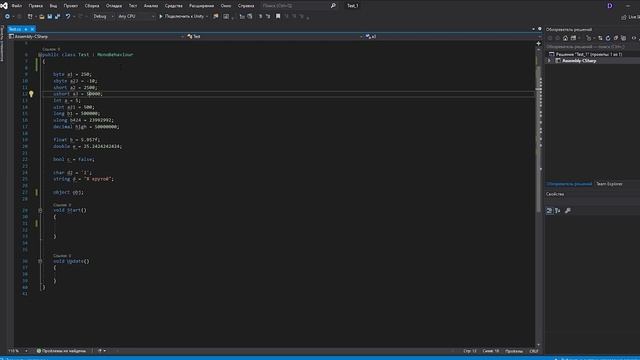The height and width of the screenshot is (360, 640).
Task: Open the Средства menu
Action: click(173, 6)
